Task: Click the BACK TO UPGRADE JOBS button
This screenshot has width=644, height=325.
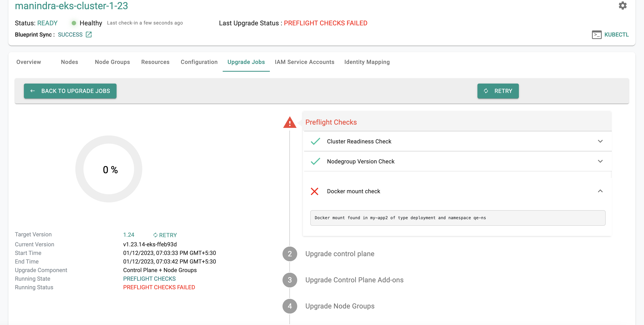Action: point(70,91)
